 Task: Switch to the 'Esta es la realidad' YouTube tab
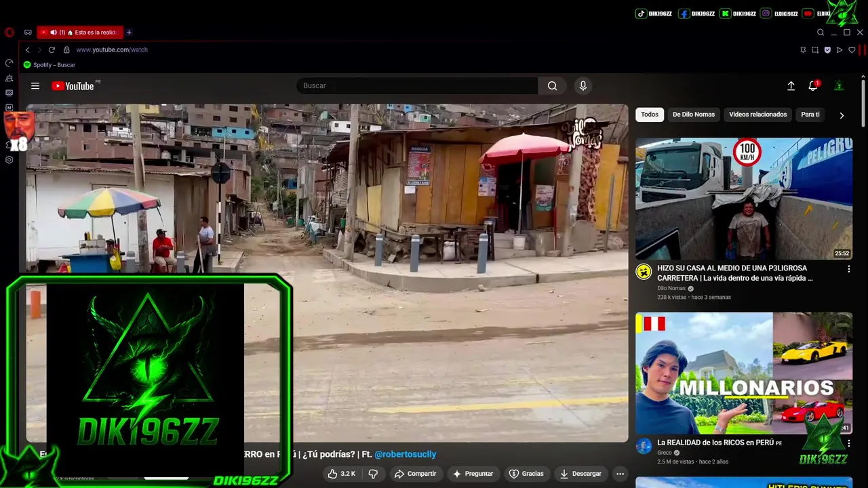[x=80, y=33]
